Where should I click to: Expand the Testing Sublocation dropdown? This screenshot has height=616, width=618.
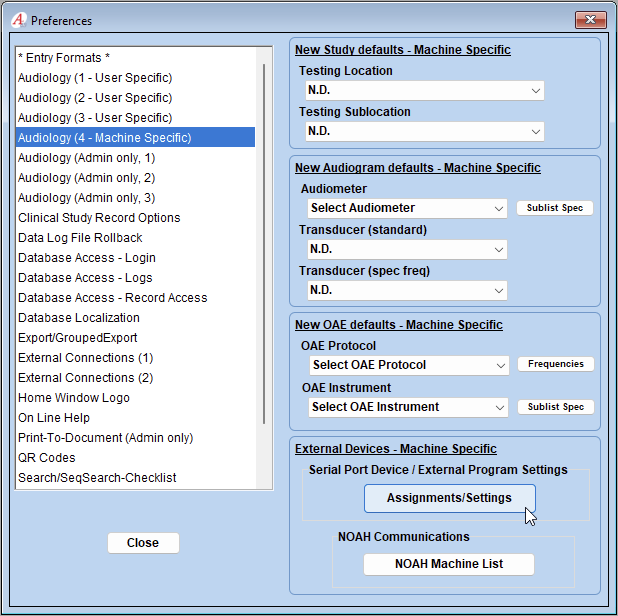coord(422,131)
